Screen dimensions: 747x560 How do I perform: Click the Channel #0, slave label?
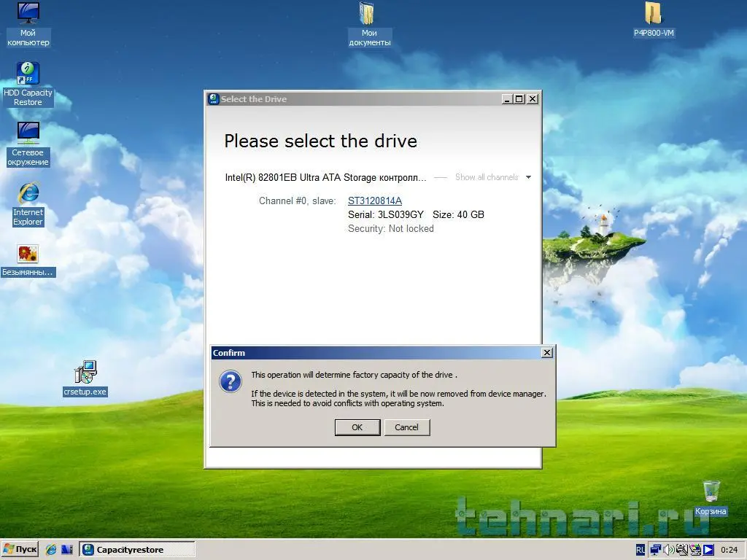(298, 201)
